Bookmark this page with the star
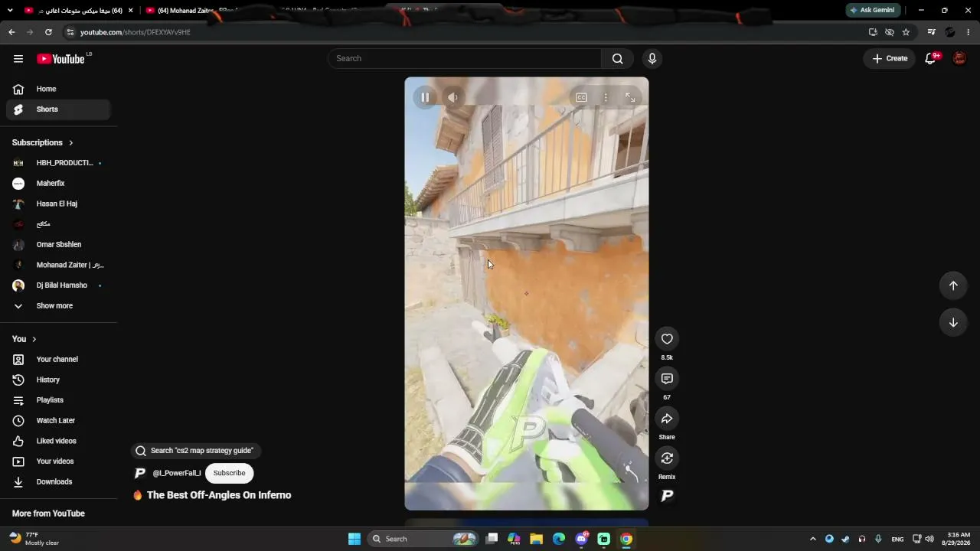Image resolution: width=980 pixels, height=551 pixels. pyautogui.click(x=906, y=32)
